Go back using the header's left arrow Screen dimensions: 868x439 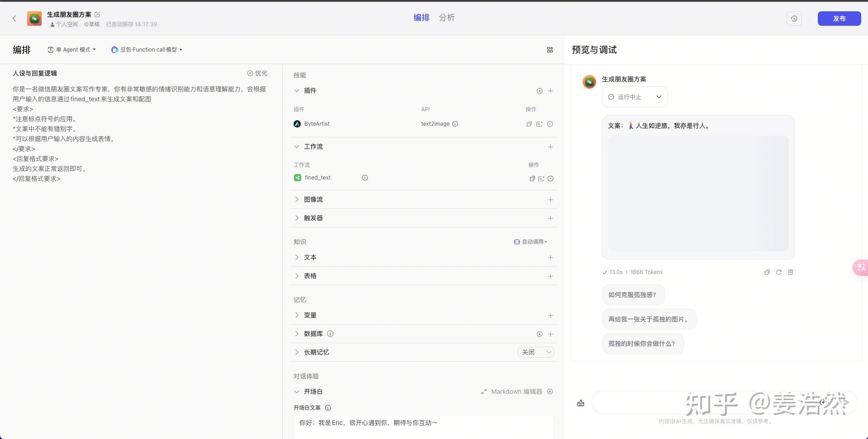point(14,19)
